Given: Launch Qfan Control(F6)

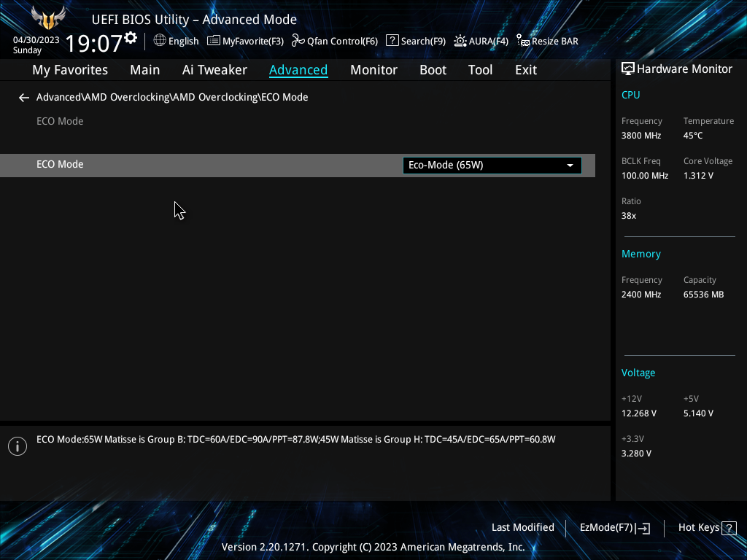Looking at the screenshot, I should (x=342, y=42).
